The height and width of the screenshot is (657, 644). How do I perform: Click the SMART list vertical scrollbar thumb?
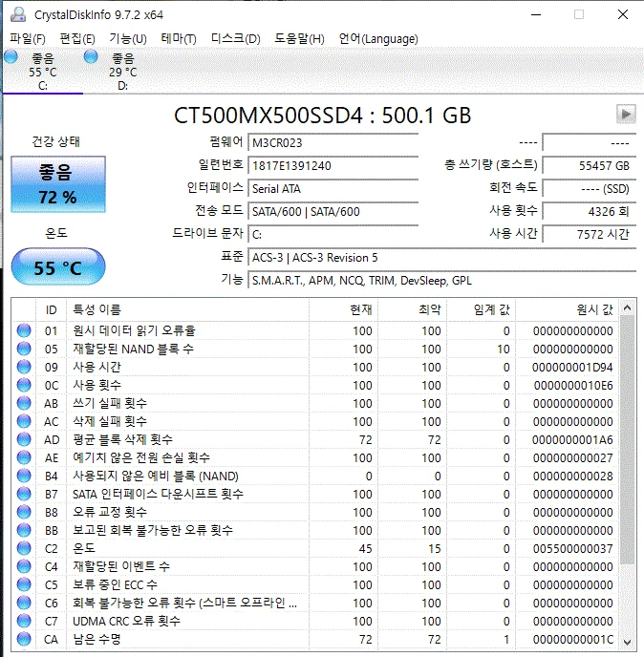(x=627, y=439)
